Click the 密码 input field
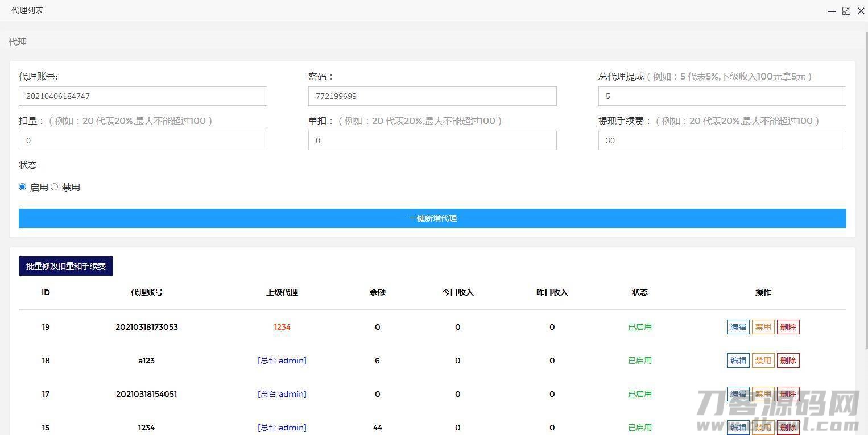 click(432, 96)
